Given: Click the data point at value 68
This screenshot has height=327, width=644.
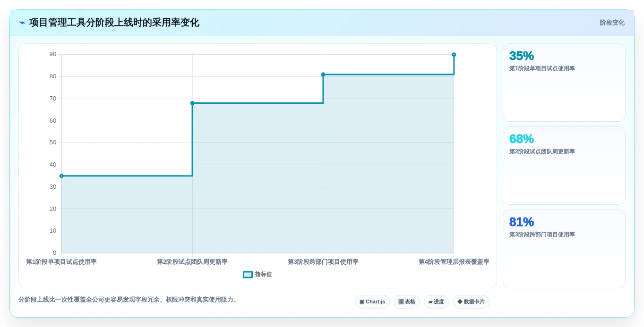Looking at the screenshot, I should coord(192,103).
